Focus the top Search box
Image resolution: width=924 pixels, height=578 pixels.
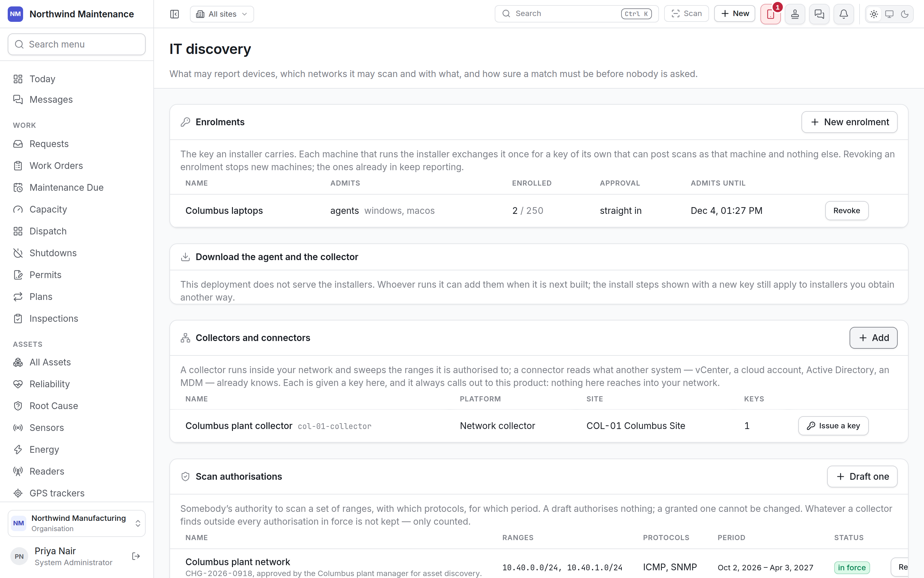[577, 14]
